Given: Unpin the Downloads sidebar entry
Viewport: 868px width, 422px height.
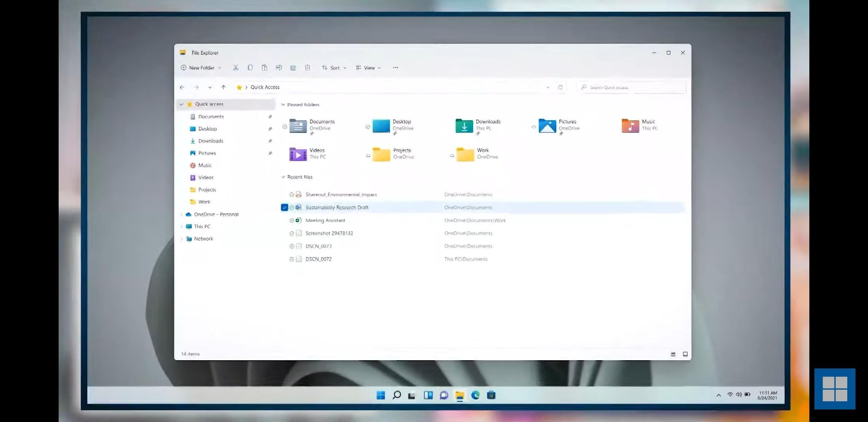Looking at the screenshot, I should point(270,141).
